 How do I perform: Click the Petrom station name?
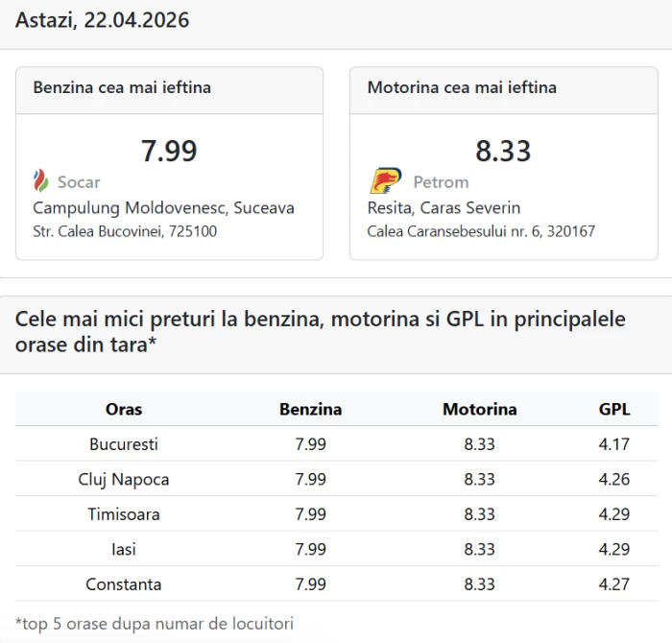[441, 181]
